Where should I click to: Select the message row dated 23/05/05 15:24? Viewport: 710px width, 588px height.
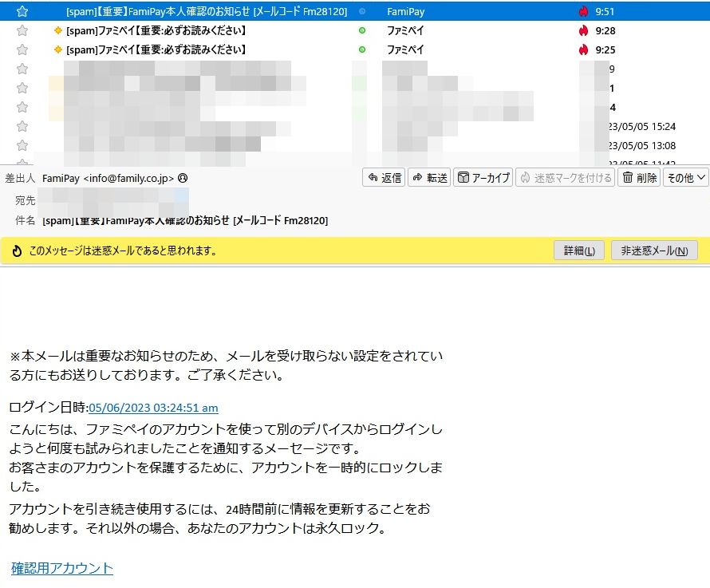coord(355,126)
